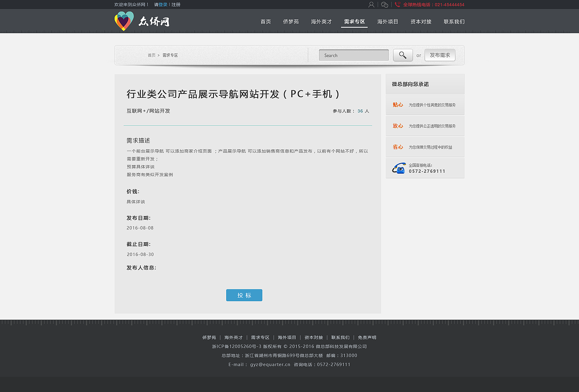Click the 参与人数 36 人 text
Viewport: 579px width, 392px height.
pyautogui.click(x=351, y=111)
